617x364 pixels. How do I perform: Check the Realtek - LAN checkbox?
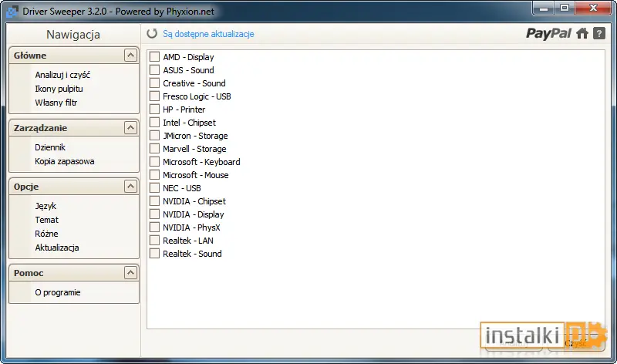click(x=155, y=241)
